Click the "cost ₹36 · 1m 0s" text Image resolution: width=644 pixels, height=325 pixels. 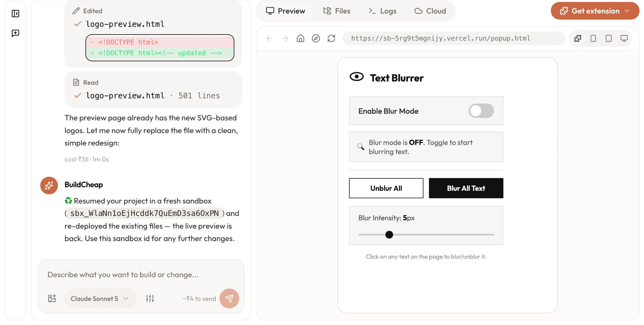point(87,159)
